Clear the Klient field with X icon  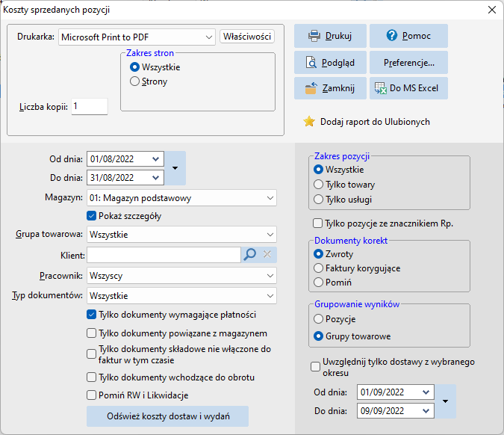[x=267, y=255]
